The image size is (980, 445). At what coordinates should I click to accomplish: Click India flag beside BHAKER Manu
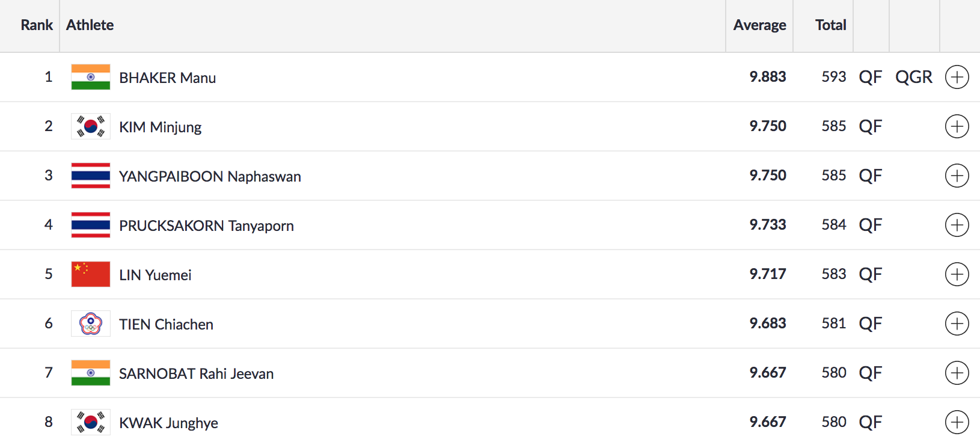coord(91,77)
